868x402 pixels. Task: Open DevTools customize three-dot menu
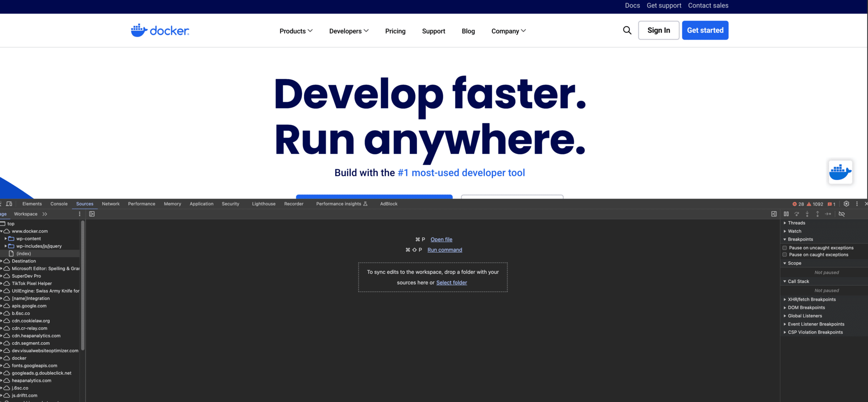click(857, 204)
